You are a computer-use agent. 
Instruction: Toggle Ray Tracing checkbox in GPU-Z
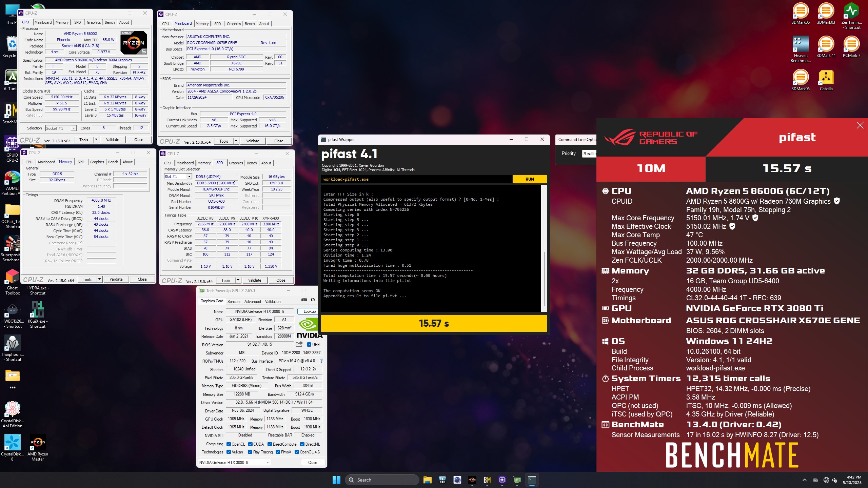click(x=250, y=452)
